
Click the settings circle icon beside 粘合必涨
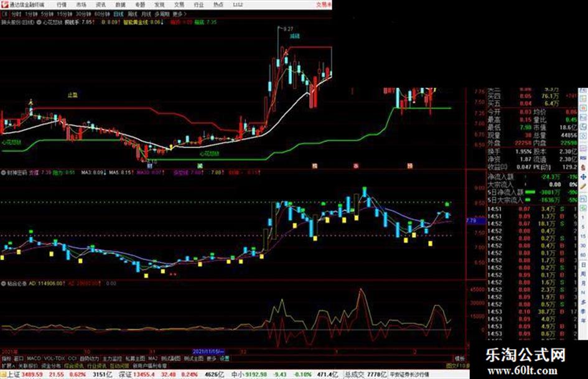pos(3,283)
